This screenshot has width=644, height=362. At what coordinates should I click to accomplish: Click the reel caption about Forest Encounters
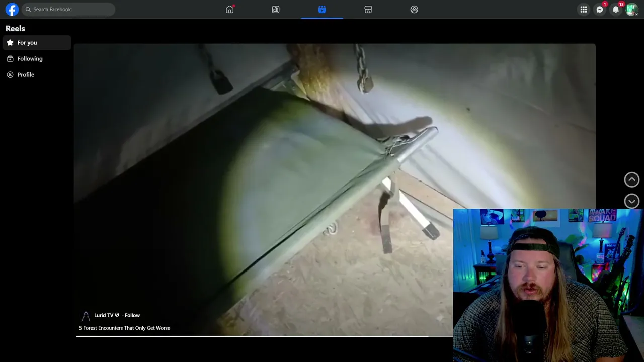[125, 328]
